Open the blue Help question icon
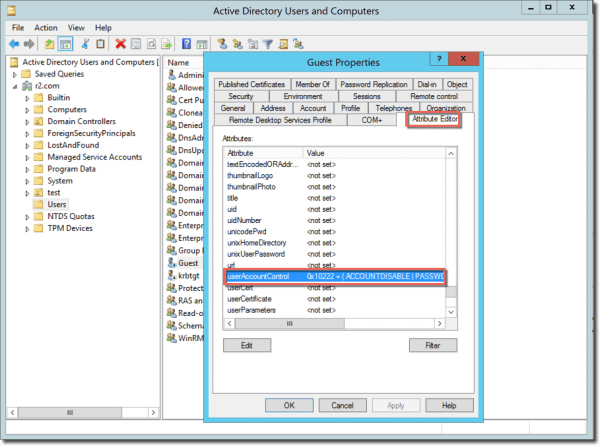 pyautogui.click(x=186, y=44)
